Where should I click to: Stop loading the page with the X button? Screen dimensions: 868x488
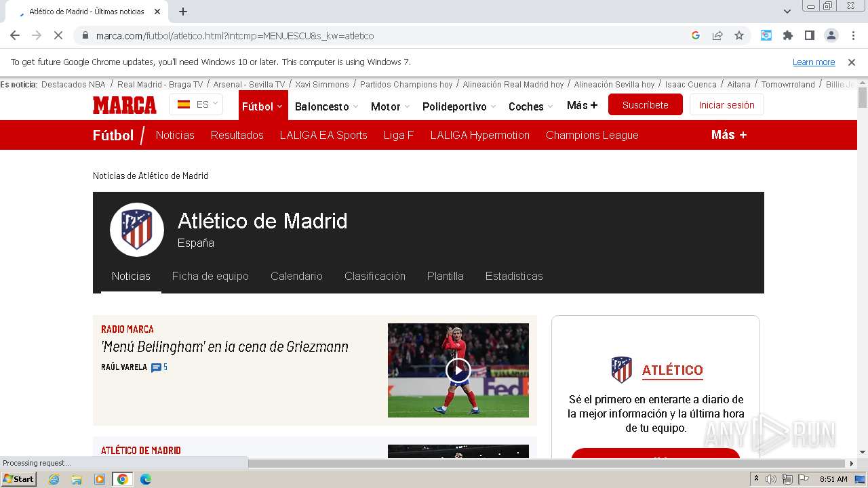[58, 35]
